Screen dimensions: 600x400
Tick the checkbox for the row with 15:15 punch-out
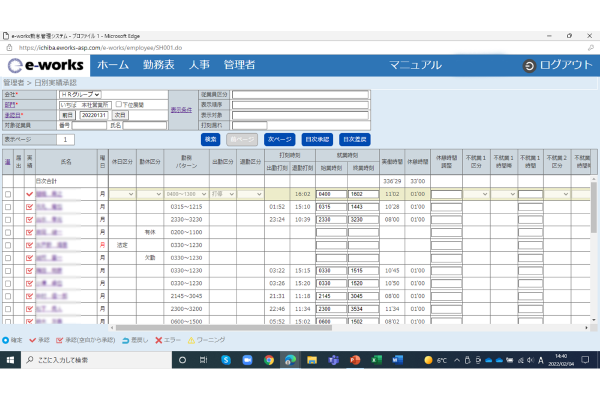coord(8,271)
